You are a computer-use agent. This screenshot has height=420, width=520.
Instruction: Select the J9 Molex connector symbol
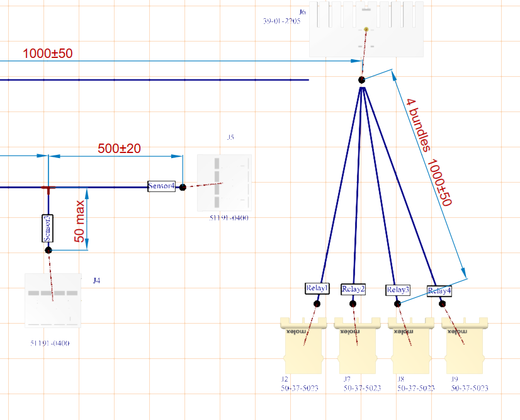point(464,345)
